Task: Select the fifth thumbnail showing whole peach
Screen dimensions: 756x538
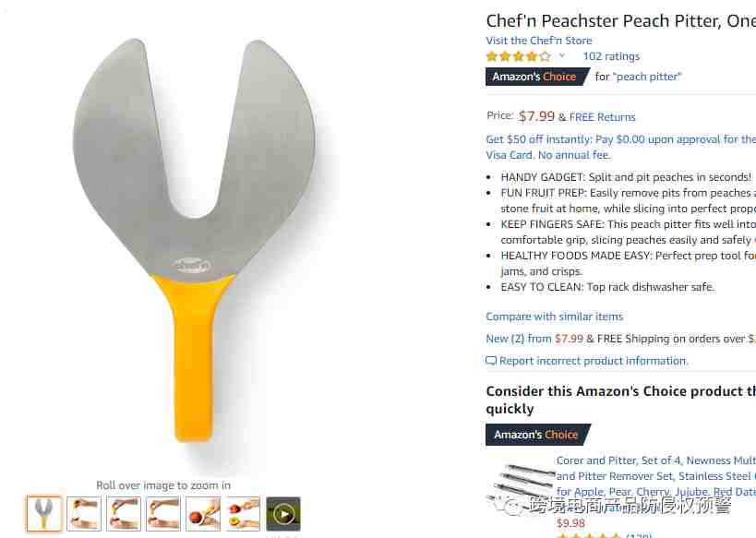Action: (x=203, y=514)
